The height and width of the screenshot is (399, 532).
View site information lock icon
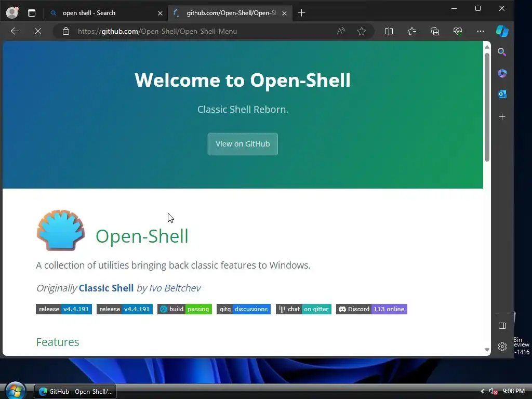[66, 31]
